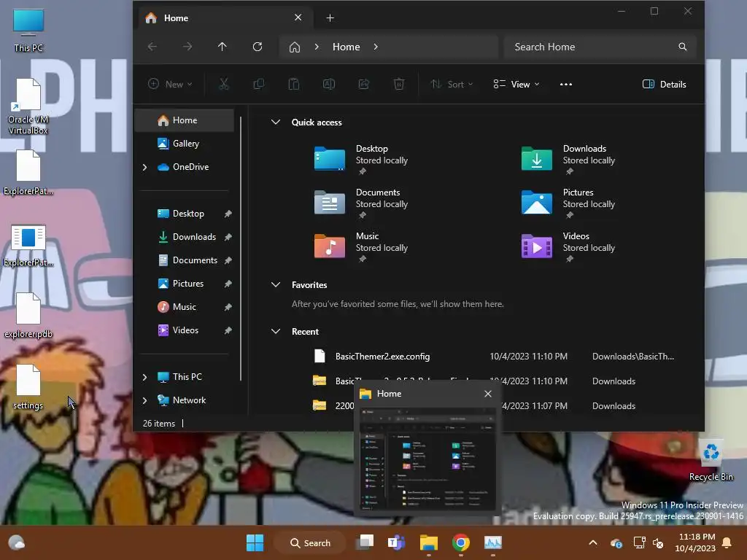This screenshot has width=747, height=560.
Task: Expand Network tree node
Action: 145,400
